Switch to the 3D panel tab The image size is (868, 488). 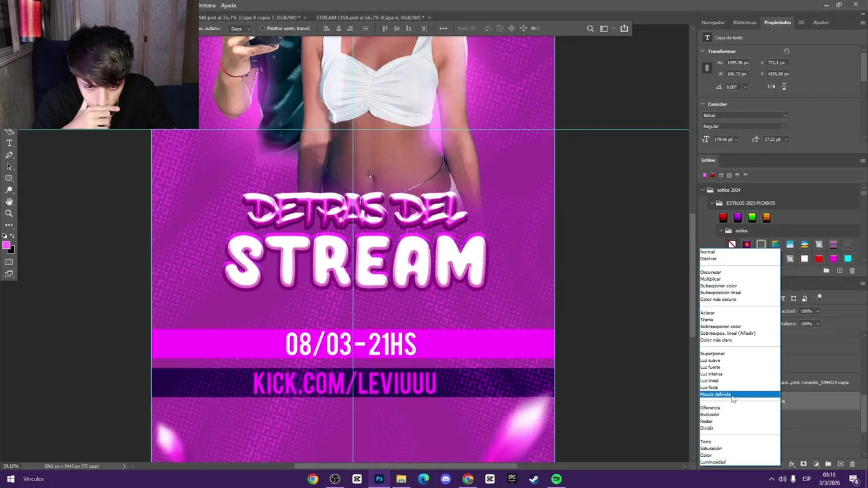[x=801, y=22]
